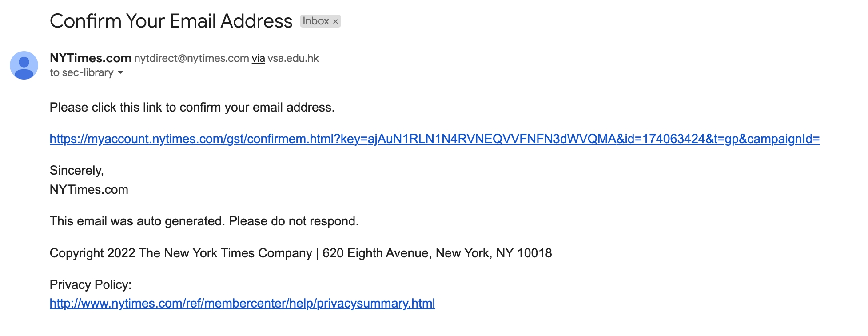
Task: Click the "Copyright 2022 The New York Times Company" text
Action: tap(181, 253)
